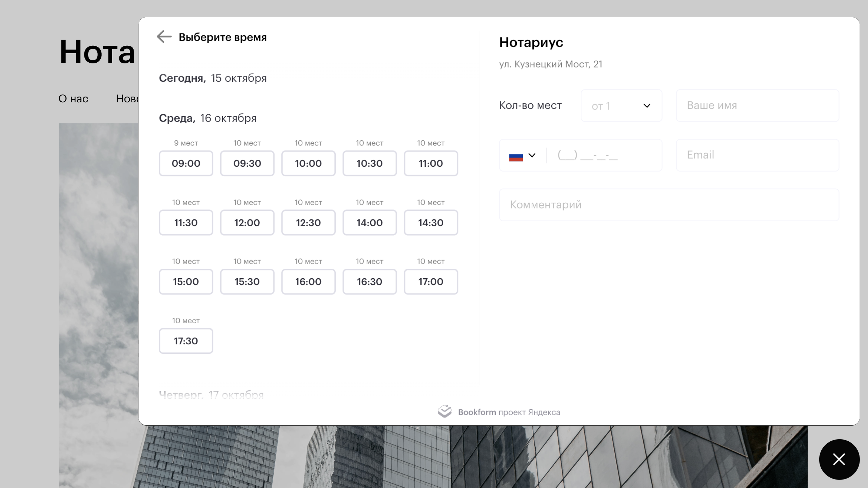Select the 09:00 time slot
Image resolution: width=868 pixels, height=488 pixels.
click(186, 163)
